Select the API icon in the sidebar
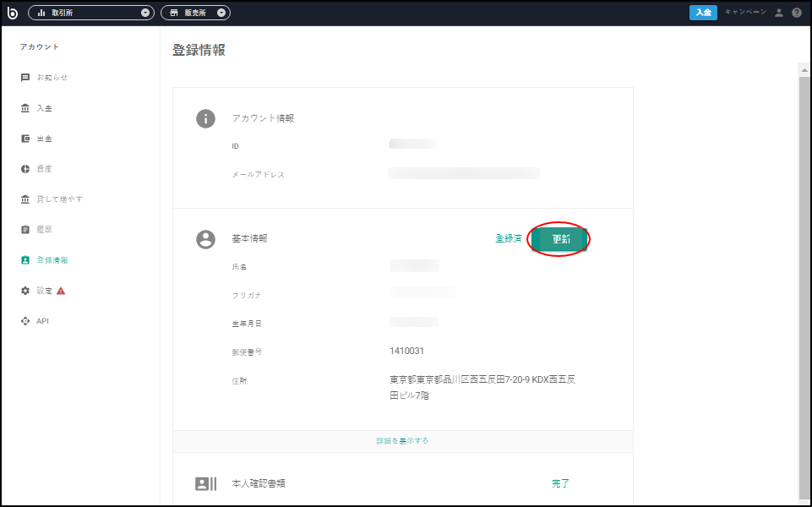Image resolution: width=812 pixels, height=507 pixels. [25, 320]
